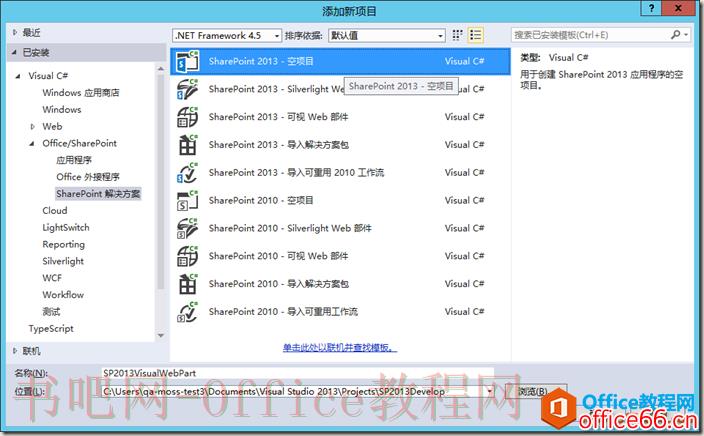
Task: Select the WCF tree item
Action: tap(52, 278)
